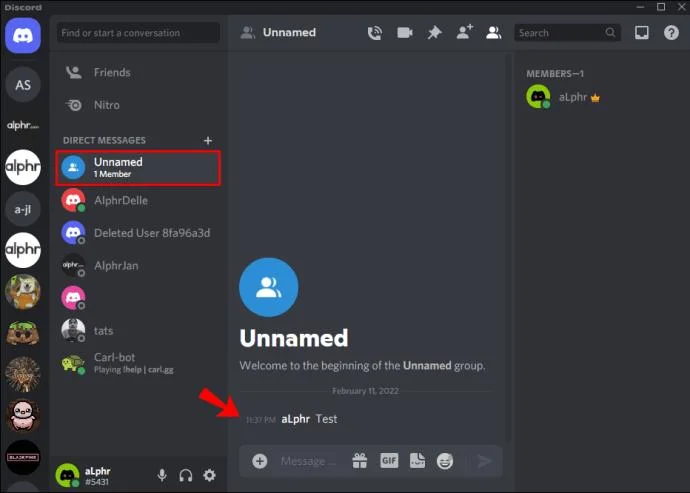Open the GIF picker
The height and width of the screenshot is (493, 690).
pyautogui.click(x=389, y=461)
